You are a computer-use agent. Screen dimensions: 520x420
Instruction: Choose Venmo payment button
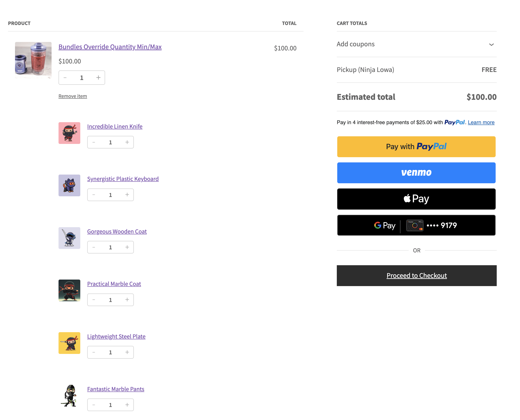click(416, 173)
